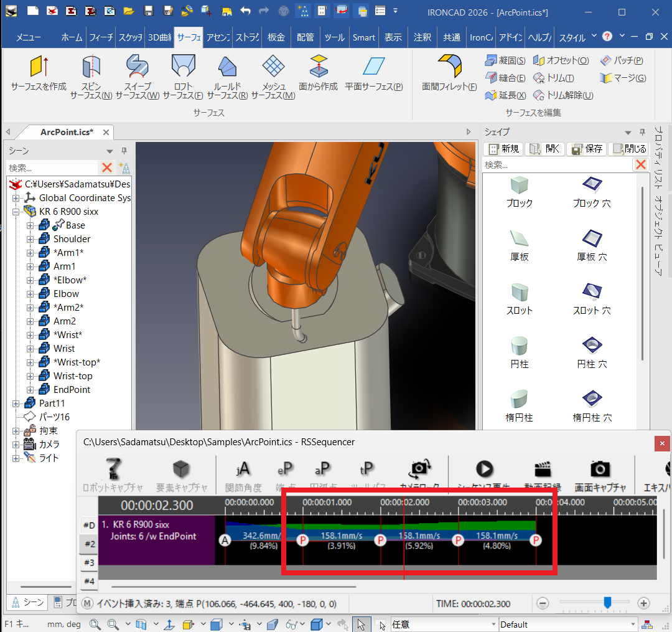This screenshot has height=632, width=672.
Task: Click the Camera Work rotate-camera icon in RSSequencer
Action: pyautogui.click(x=419, y=469)
